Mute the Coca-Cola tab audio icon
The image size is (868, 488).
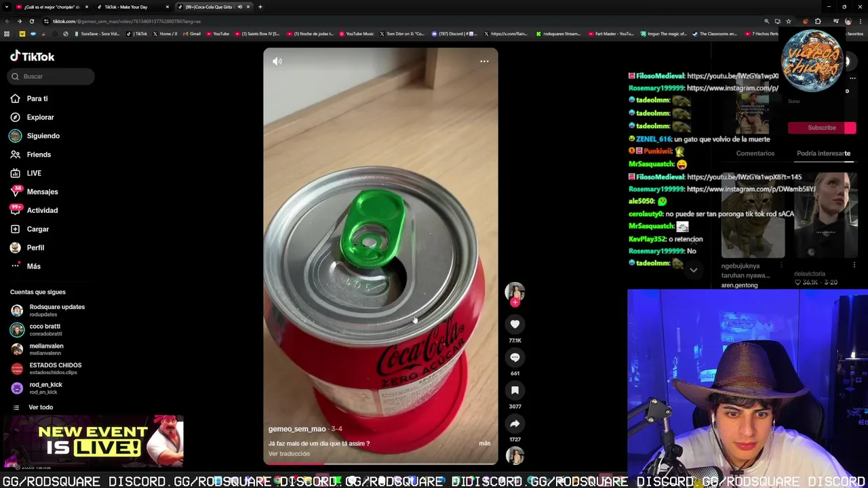pos(239,7)
